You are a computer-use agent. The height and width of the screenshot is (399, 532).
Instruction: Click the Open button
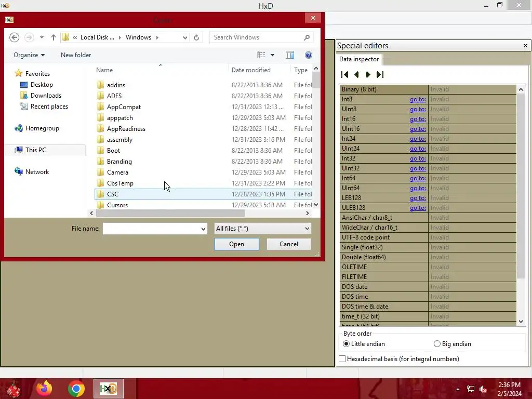[236, 244]
